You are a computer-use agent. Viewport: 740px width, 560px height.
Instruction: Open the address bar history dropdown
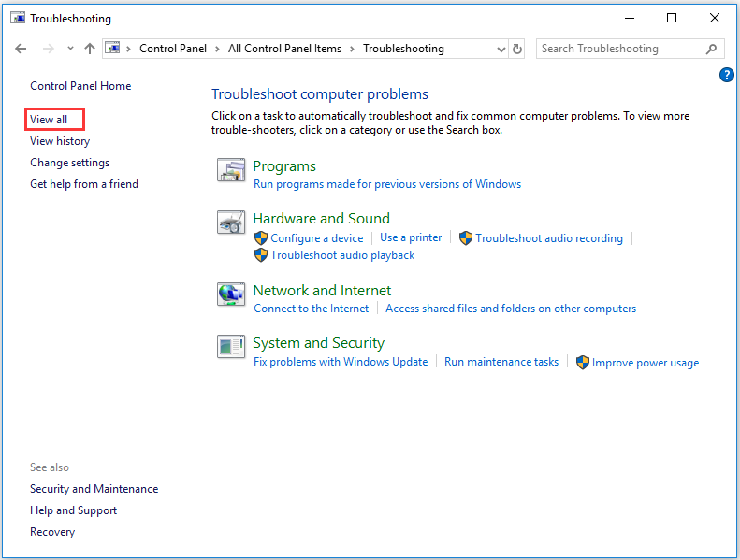point(501,49)
